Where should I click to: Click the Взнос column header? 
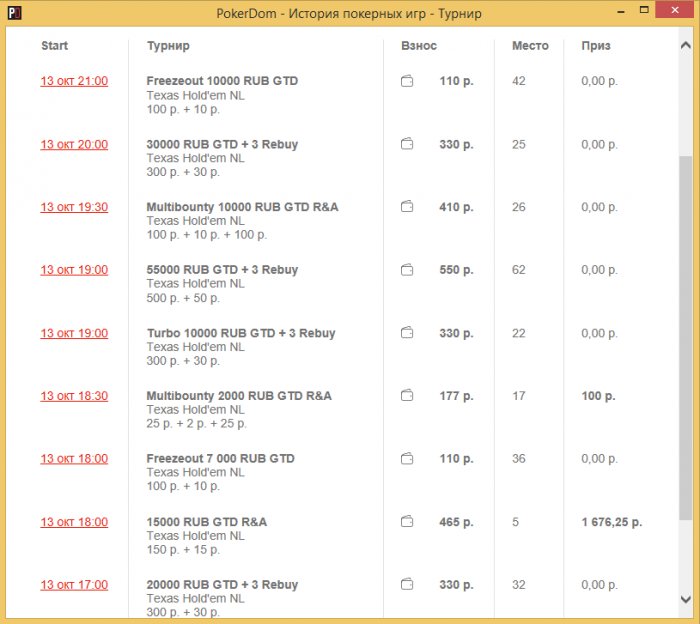click(x=419, y=46)
